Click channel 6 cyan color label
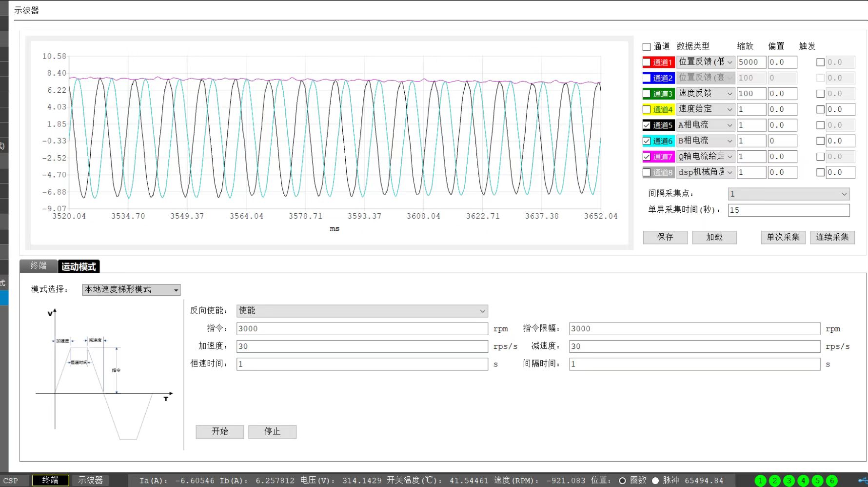The image size is (868, 487). point(663,141)
